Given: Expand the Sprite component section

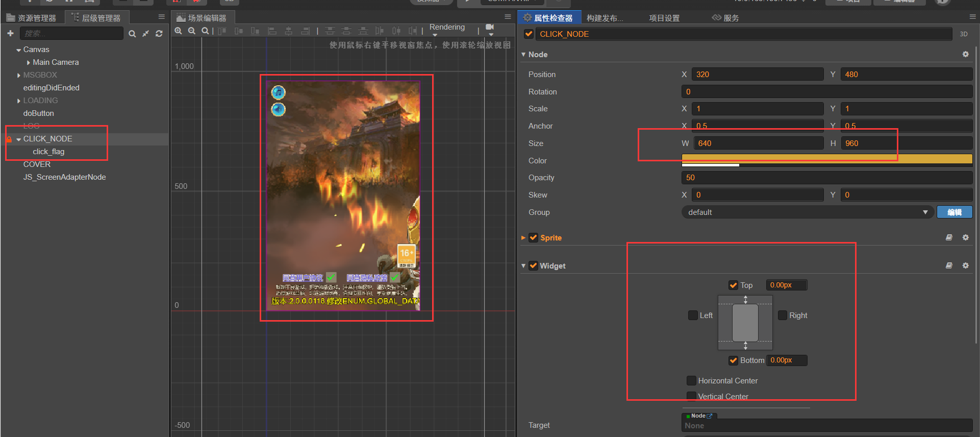Looking at the screenshot, I should 523,237.
